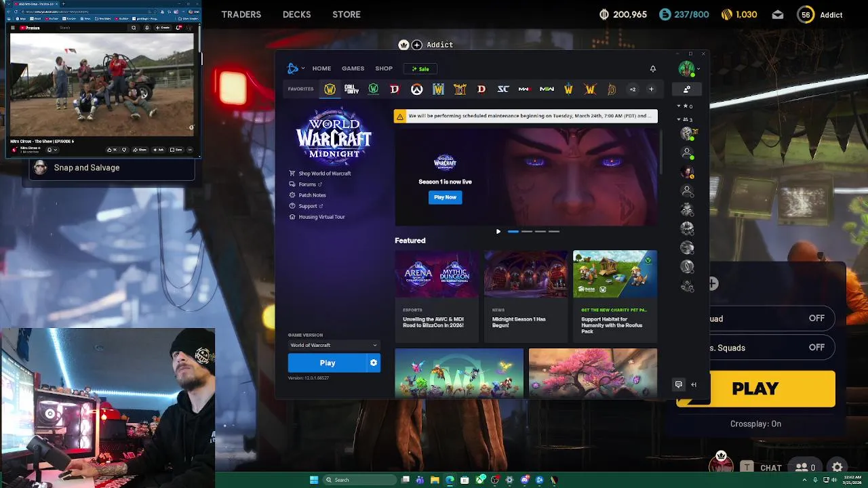Click the blue Play button in Battle.net
868x488 pixels.
(x=328, y=363)
